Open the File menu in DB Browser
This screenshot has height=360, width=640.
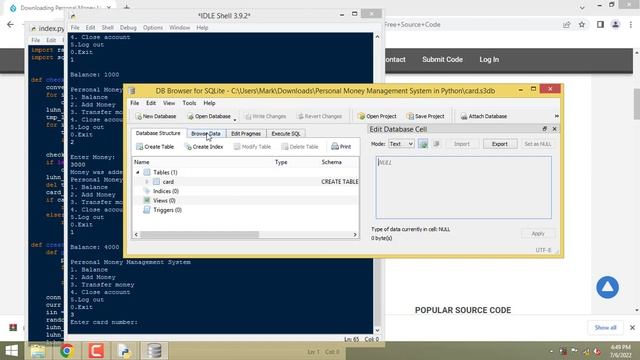point(135,103)
